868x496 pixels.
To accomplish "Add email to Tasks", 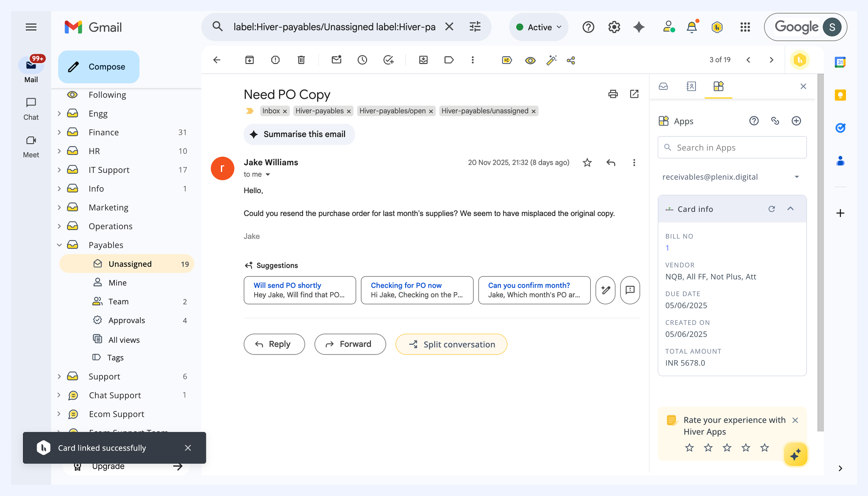I will (388, 60).
